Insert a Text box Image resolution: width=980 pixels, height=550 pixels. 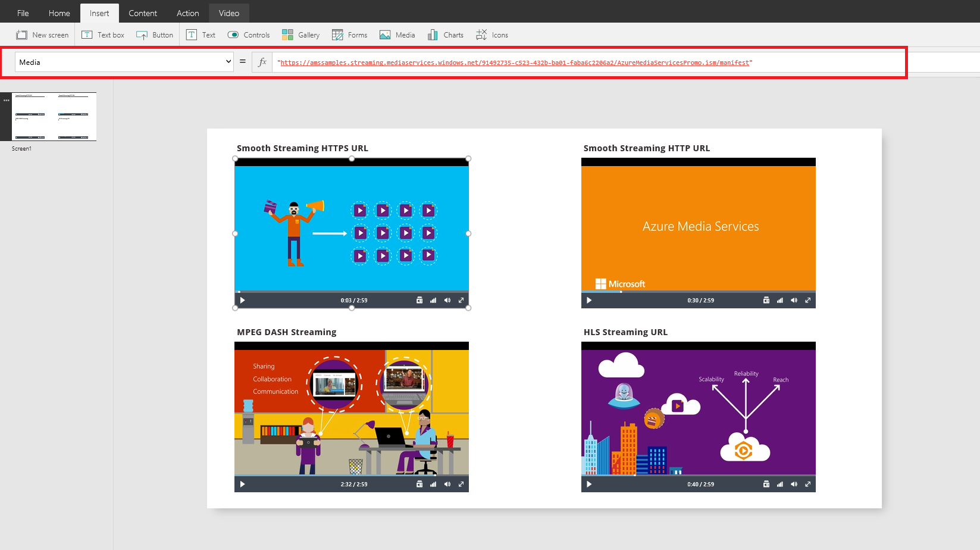point(103,35)
